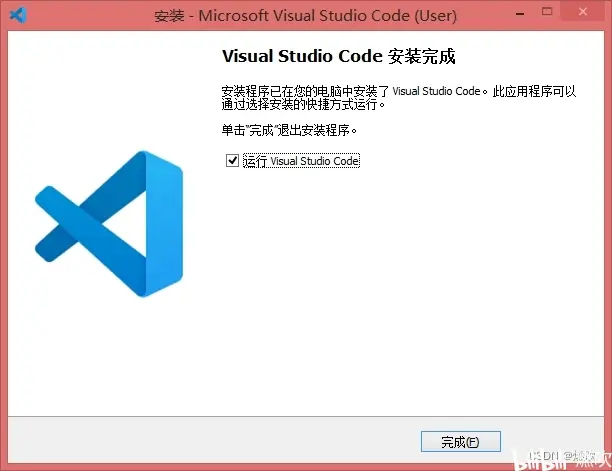Image resolution: width=612 pixels, height=471 pixels.
Task: Uncheck the 运行 Visual Studio Code checkbox
Action: 232,160
